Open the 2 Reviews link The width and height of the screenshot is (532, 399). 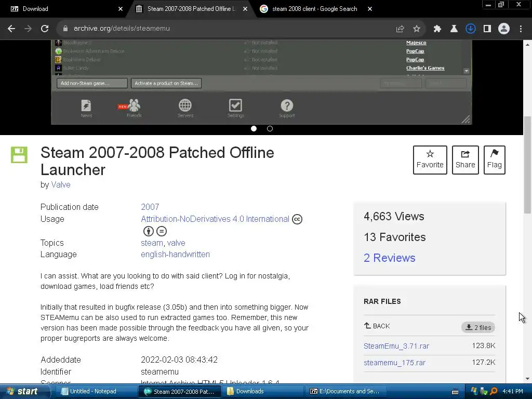(x=390, y=258)
